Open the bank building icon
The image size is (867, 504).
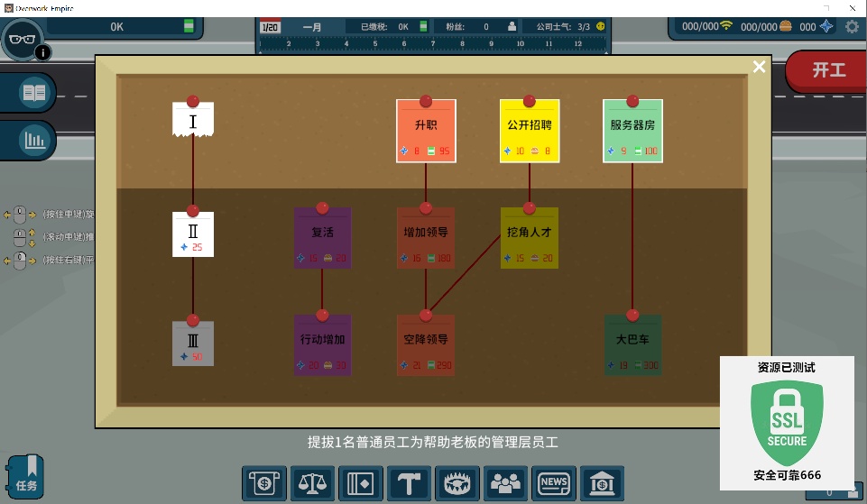click(602, 483)
